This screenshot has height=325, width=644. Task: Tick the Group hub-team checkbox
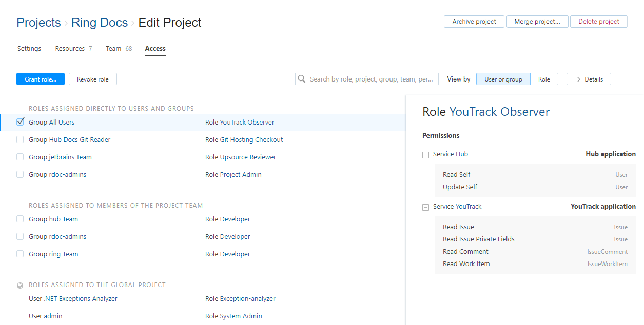point(20,219)
